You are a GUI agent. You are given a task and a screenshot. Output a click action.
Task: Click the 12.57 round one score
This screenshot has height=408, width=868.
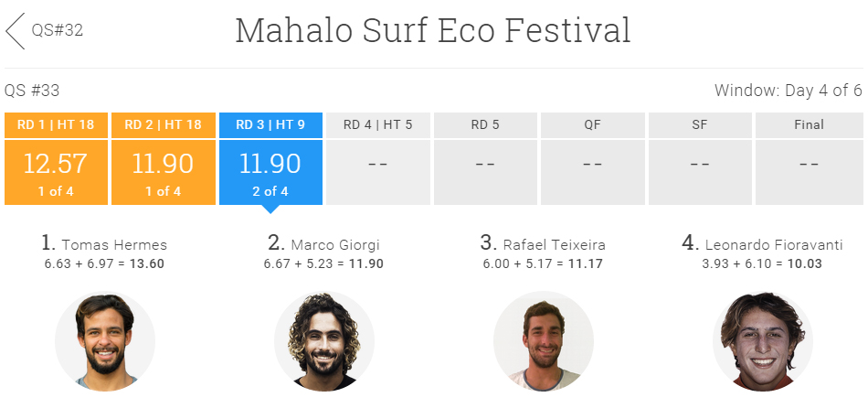[56, 164]
